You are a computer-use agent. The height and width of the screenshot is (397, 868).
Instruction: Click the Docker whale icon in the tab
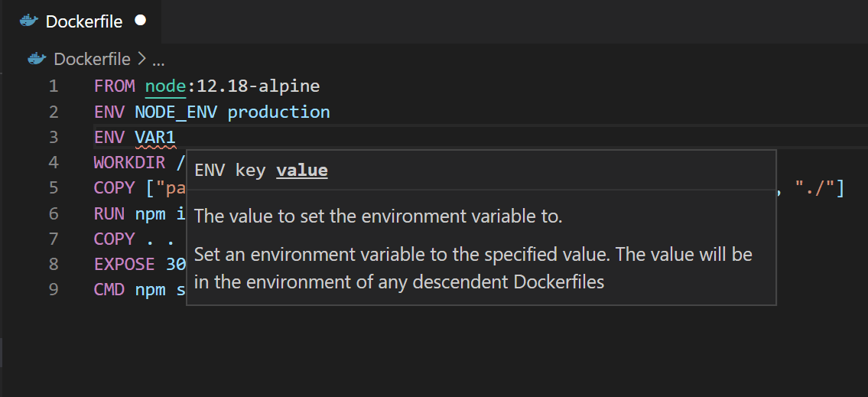tap(28, 21)
